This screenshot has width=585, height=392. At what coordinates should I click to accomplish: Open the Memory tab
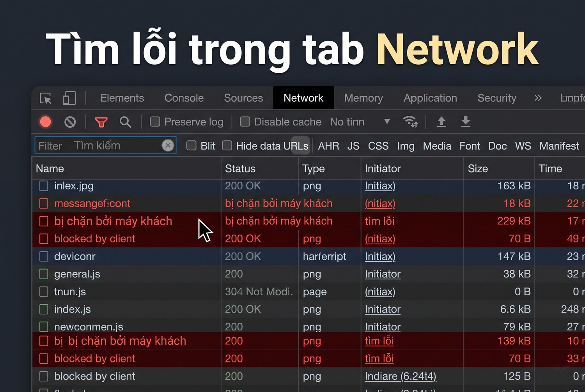coord(363,98)
